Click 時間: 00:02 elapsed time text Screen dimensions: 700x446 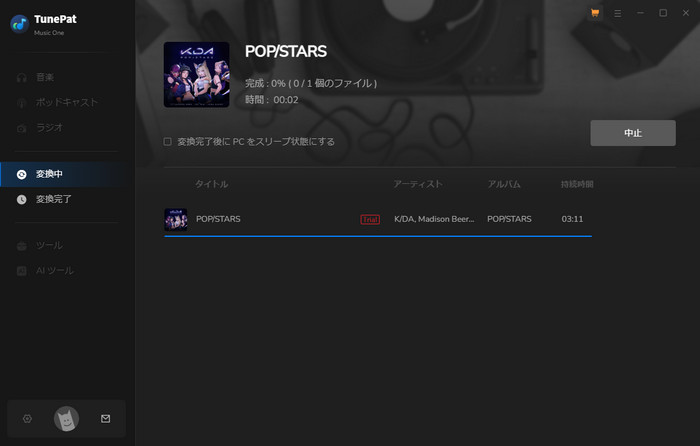coord(271,100)
